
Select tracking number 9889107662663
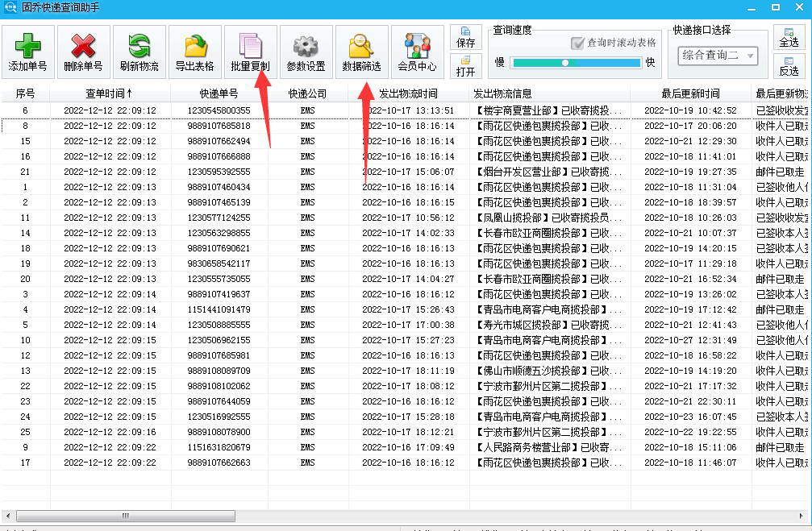click(x=219, y=463)
